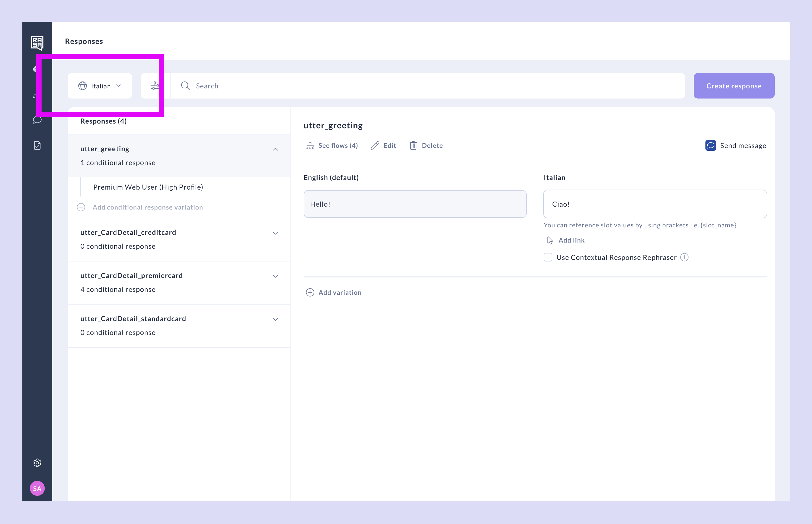Click the Create response button
The height and width of the screenshot is (524, 812).
point(734,86)
